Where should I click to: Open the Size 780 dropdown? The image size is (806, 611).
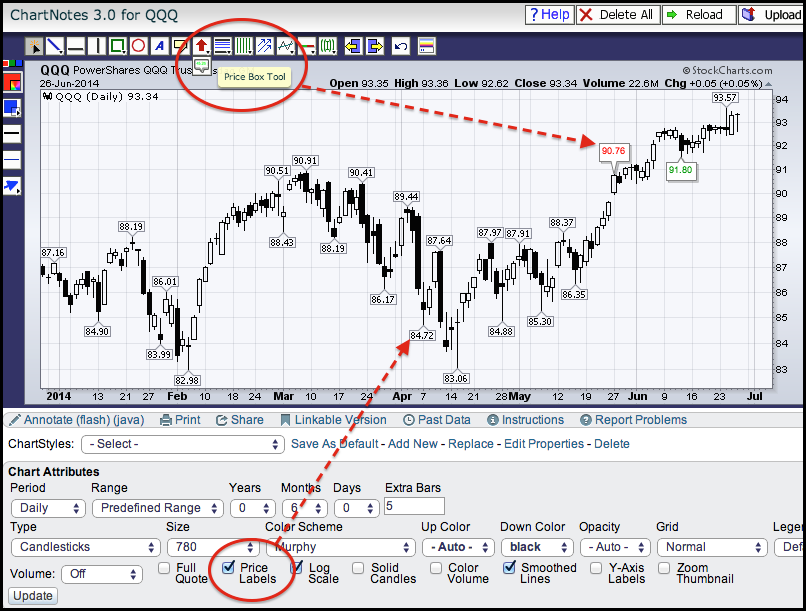(214, 547)
